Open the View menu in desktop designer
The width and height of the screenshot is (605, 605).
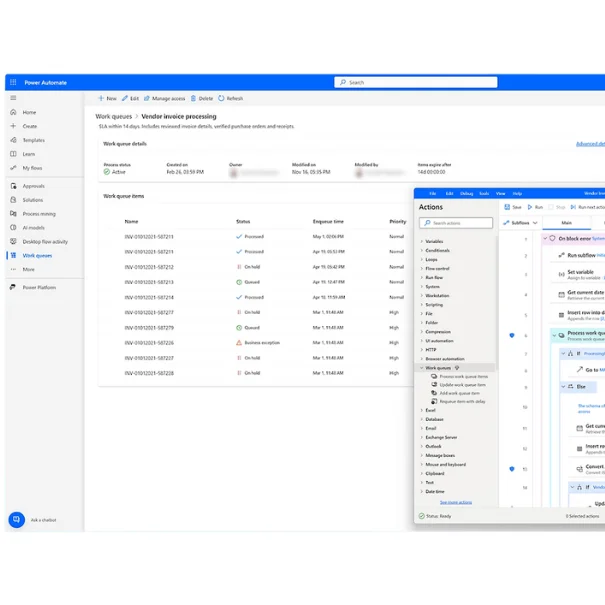(x=500, y=193)
